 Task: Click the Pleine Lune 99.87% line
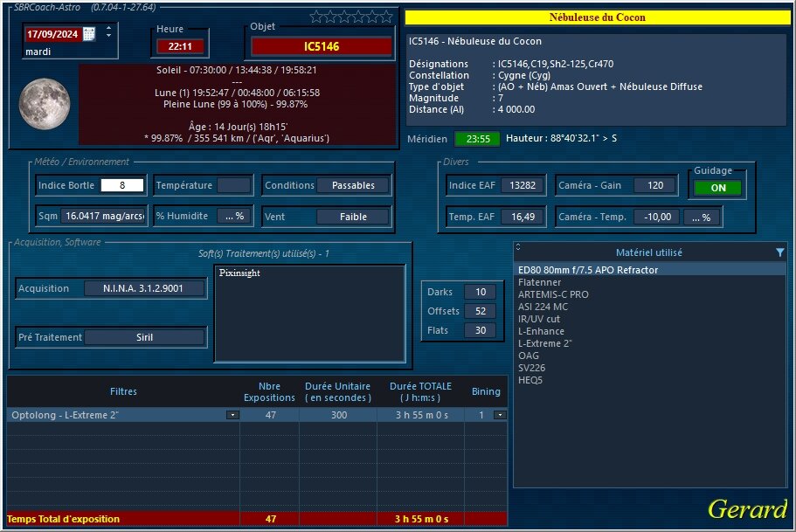(x=236, y=104)
